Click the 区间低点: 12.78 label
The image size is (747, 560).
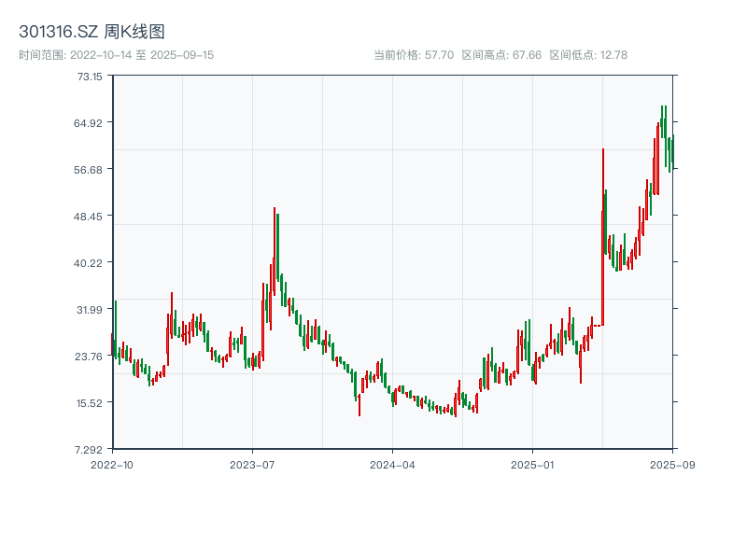pyautogui.click(x=588, y=55)
